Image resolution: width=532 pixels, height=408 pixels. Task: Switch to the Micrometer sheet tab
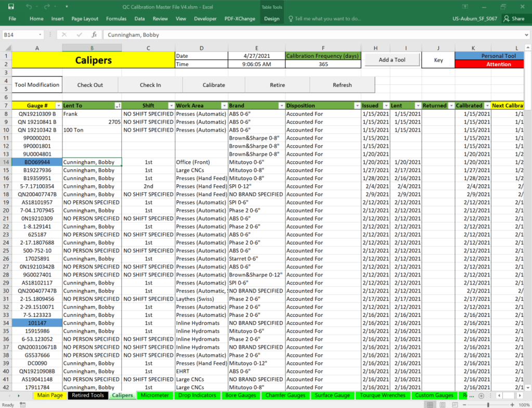point(155,396)
